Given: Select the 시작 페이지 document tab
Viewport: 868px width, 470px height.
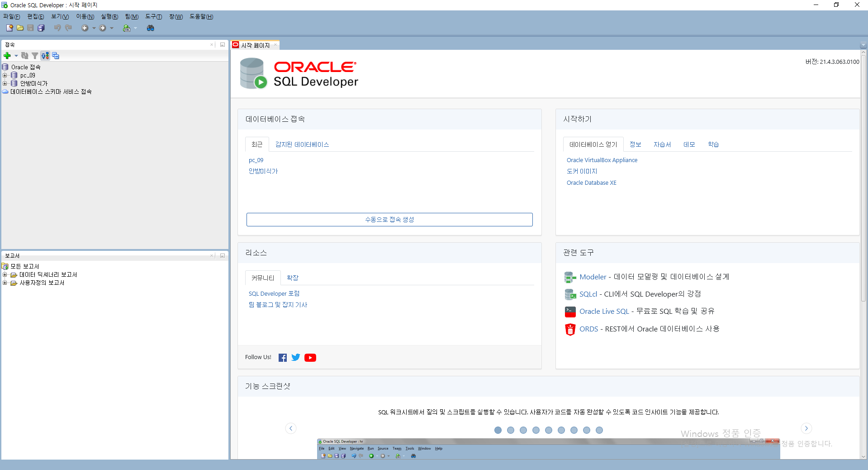Looking at the screenshot, I should (x=255, y=45).
